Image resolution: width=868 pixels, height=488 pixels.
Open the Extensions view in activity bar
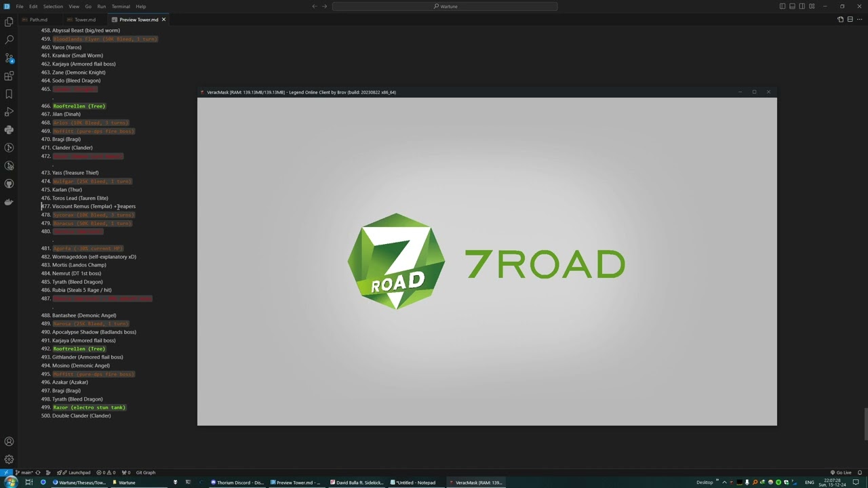(x=9, y=76)
